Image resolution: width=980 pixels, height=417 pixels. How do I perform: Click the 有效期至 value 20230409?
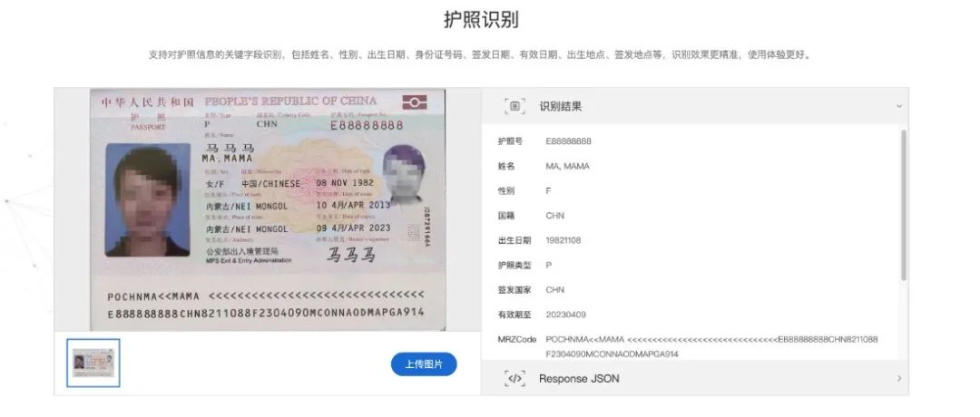pyautogui.click(x=565, y=315)
